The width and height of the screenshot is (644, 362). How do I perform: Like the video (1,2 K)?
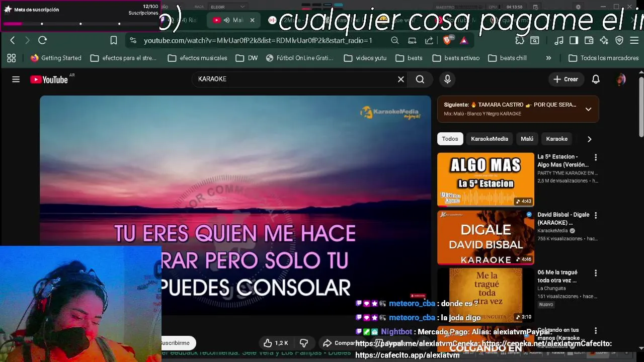coord(276,343)
